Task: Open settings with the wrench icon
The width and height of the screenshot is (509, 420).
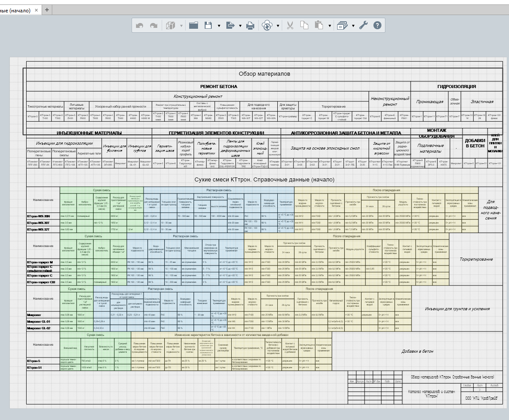Action: pyautogui.click(x=363, y=26)
